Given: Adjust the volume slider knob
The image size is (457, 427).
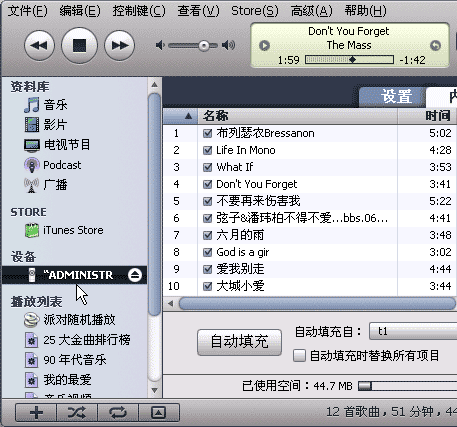Looking at the screenshot, I should coord(204,45).
